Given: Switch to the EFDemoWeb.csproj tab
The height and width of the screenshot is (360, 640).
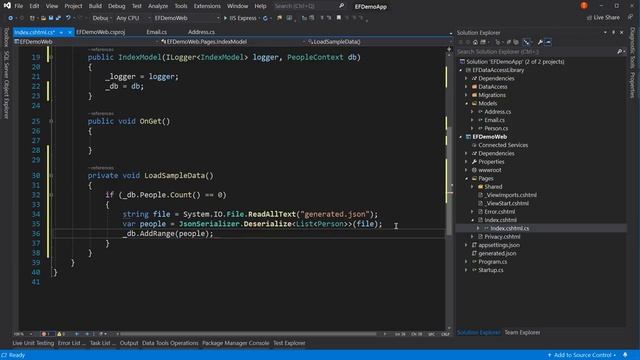Looking at the screenshot, I should 100,32.
